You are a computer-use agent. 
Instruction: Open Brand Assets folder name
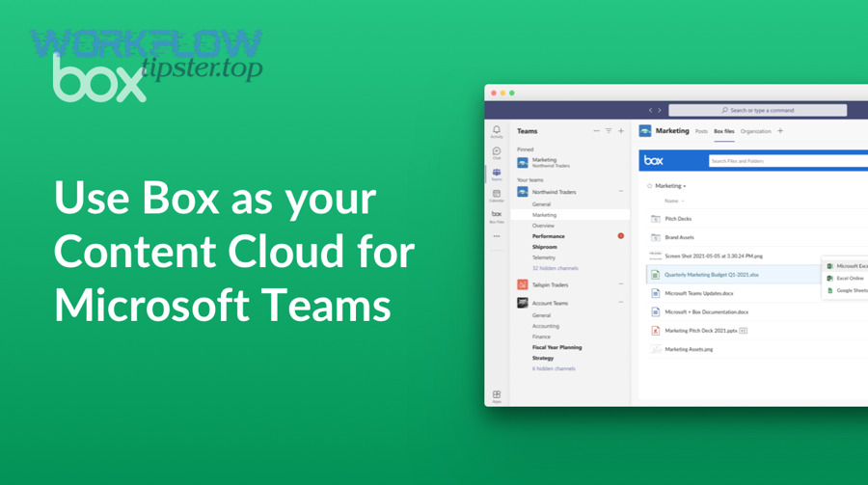click(679, 237)
